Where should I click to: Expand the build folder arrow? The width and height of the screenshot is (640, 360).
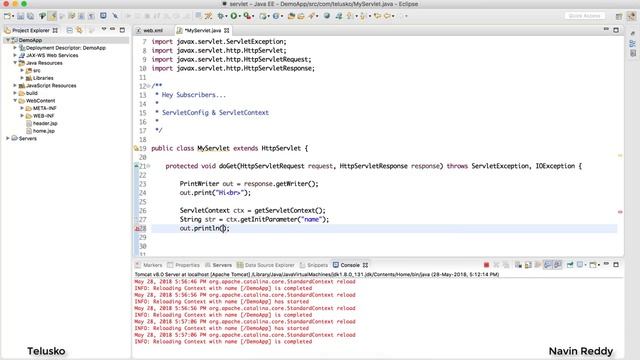click(x=15, y=93)
